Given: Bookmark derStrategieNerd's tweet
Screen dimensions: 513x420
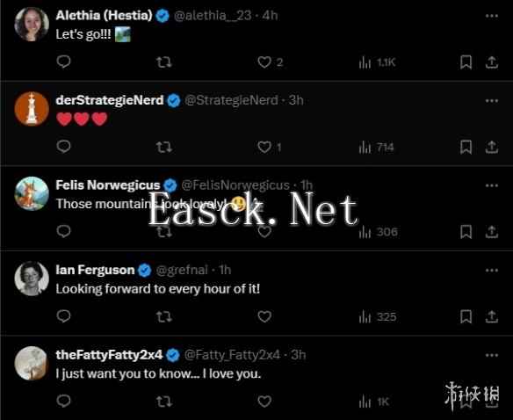Looking at the screenshot, I should click(x=466, y=147).
